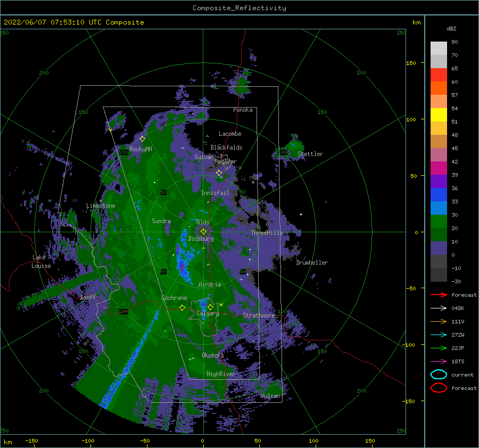Image resolution: width=479 pixels, height=448 pixels.
Task: Select the violet 0-10 dBZ swatch
Action: (x=439, y=248)
